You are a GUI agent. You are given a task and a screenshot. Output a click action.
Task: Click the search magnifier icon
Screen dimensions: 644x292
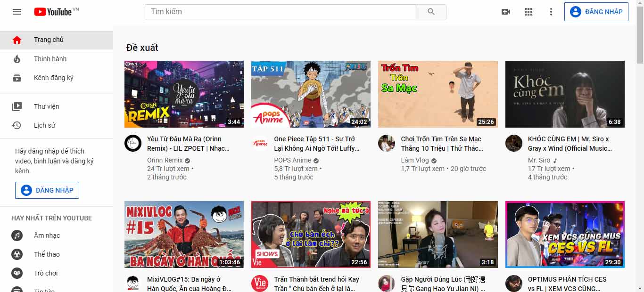[x=430, y=12]
